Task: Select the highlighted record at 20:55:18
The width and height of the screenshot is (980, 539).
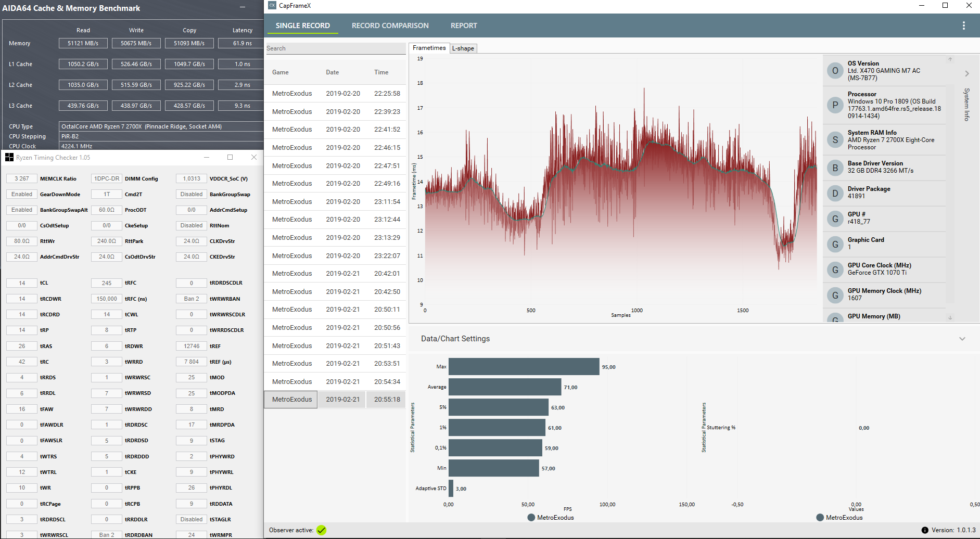Action: (x=336, y=400)
